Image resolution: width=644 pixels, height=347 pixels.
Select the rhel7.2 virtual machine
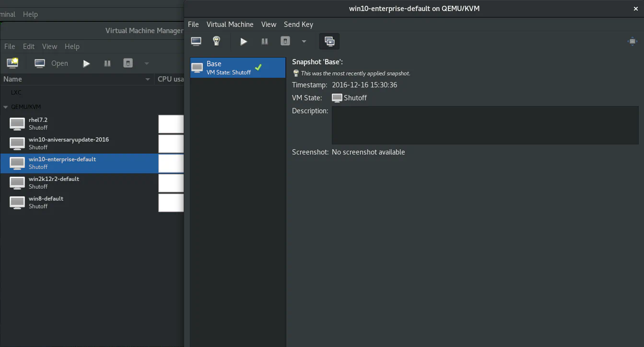(79, 124)
